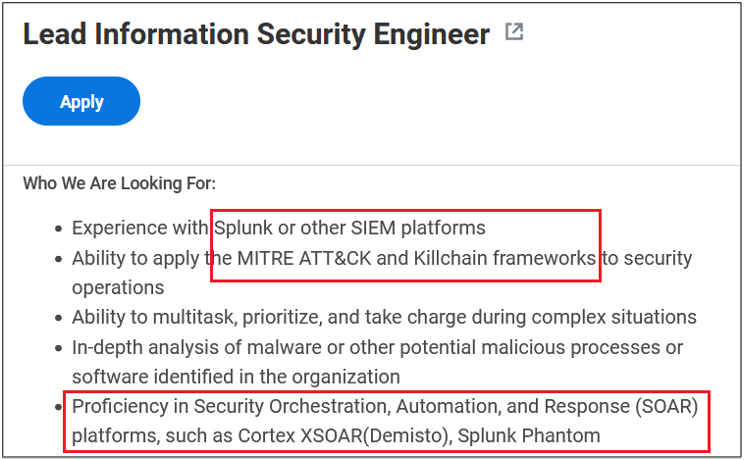Screen dimensions: 745x460
Task: Click the 'Ability to multitask, prioritize' line
Action: 384,317
